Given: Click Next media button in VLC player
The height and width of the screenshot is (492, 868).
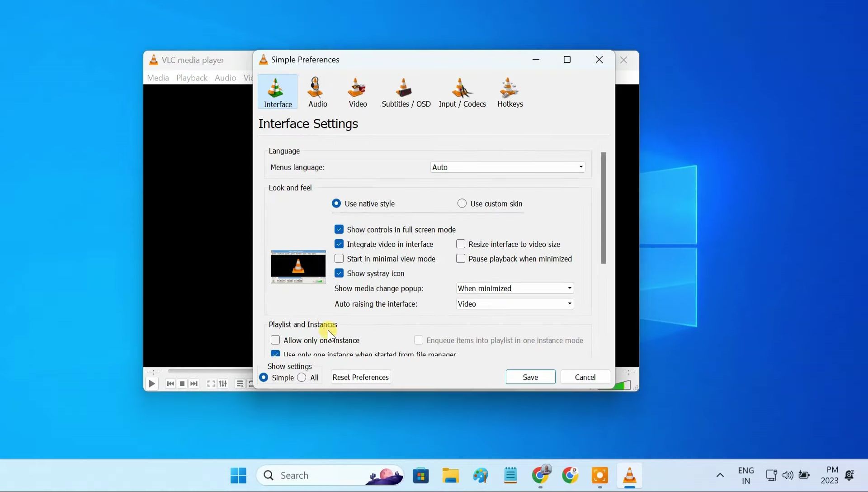Looking at the screenshot, I should 194,384.
